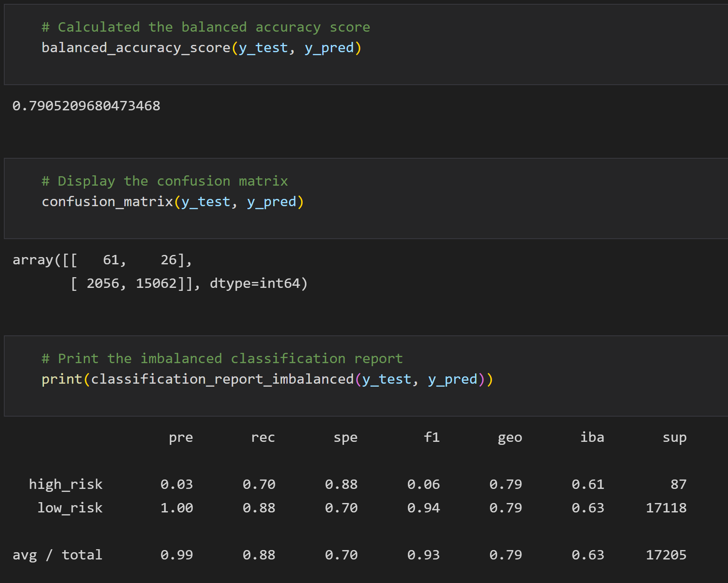
Task: Click high_risk recall value 0.70
Action: (x=259, y=484)
